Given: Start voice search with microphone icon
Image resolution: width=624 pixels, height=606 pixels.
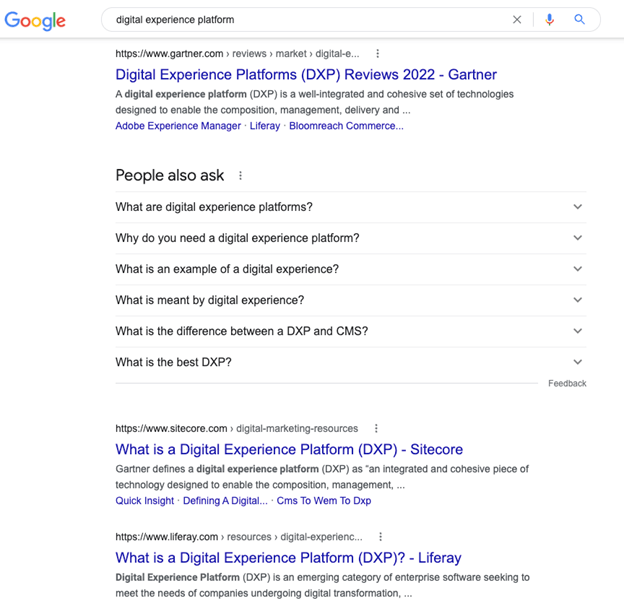Looking at the screenshot, I should 550,19.
